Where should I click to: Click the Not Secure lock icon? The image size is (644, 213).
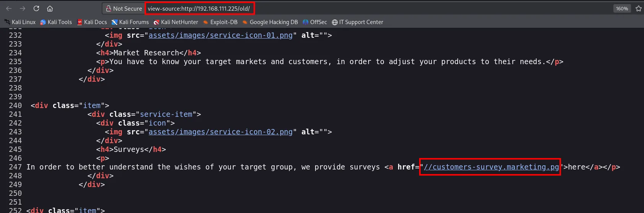click(x=109, y=8)
